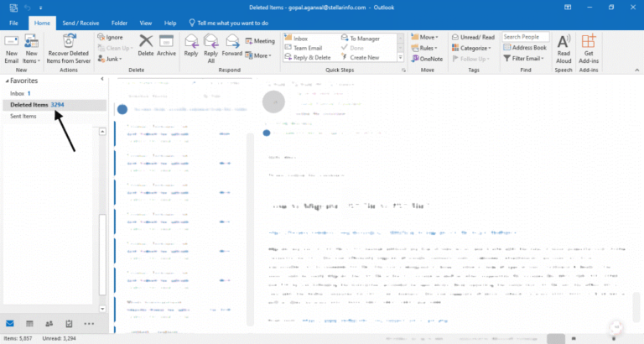Choose Create New quick step
Viewport: 644px width, 344px height.
tap(361, 58)
